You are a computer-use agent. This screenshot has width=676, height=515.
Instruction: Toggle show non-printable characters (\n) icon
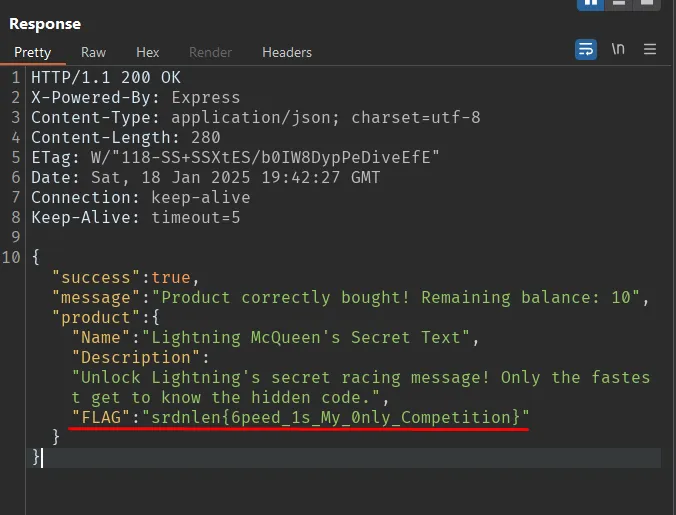(618, 49)
